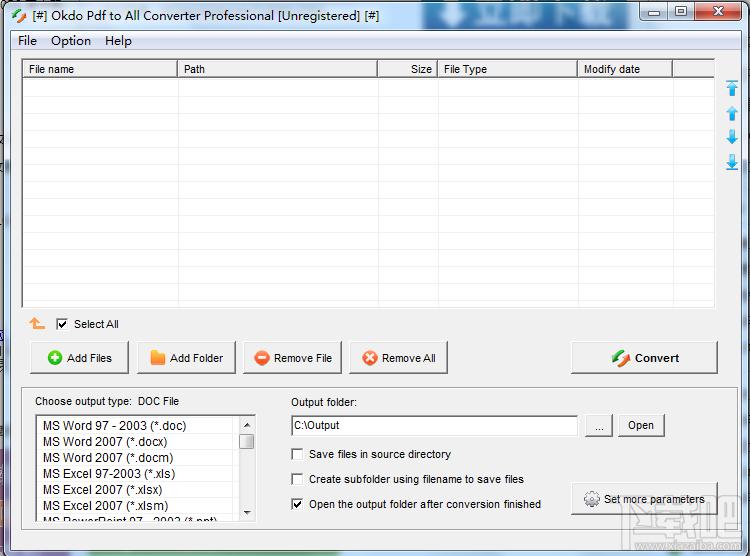Click the Add Files button
750x556 pixels.
pyautogui.click(x=79, y=357)
